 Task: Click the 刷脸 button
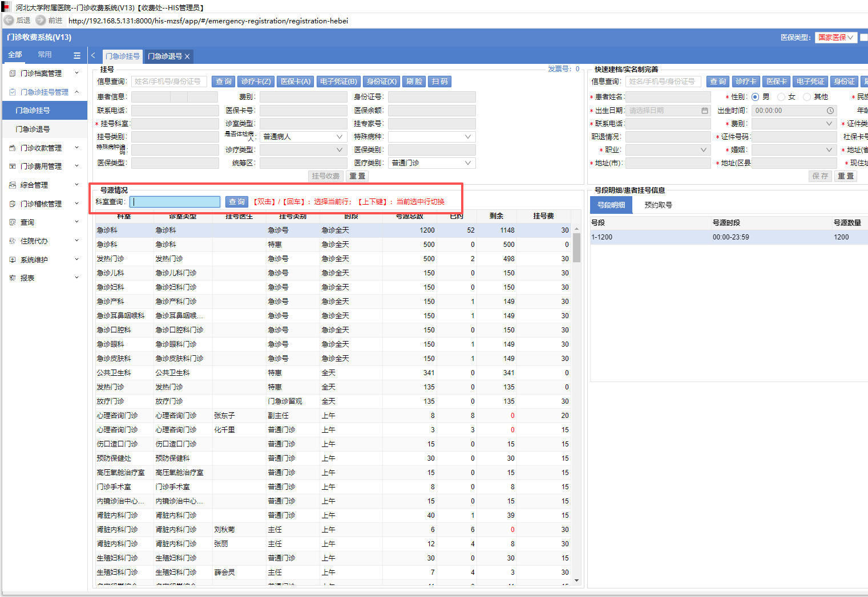414,82
